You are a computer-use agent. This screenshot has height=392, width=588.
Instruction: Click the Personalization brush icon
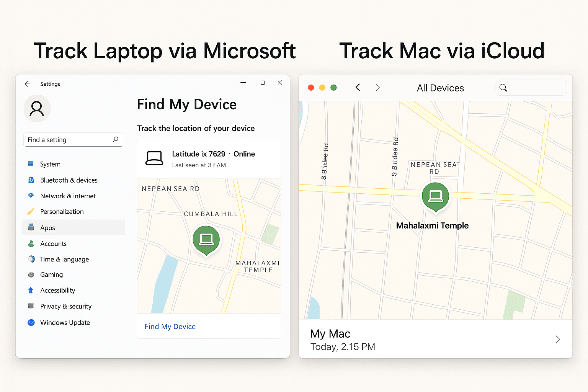[x=31, y=211]
